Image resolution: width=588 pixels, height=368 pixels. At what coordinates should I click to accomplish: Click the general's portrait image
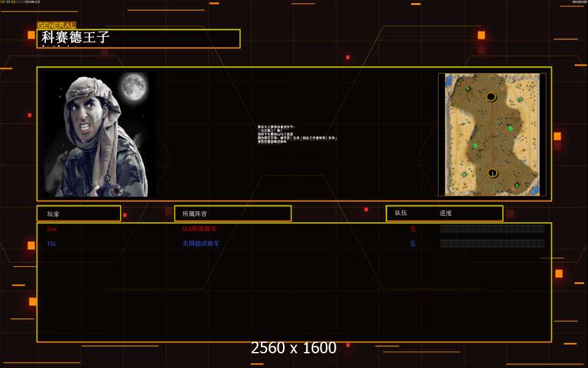click(x=99, y=134)
